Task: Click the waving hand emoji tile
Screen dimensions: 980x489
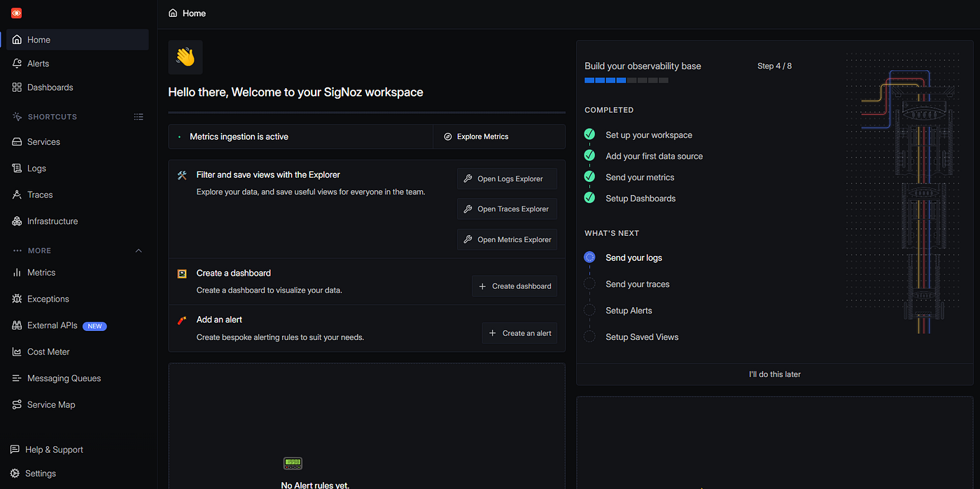Action: (185, 57)
